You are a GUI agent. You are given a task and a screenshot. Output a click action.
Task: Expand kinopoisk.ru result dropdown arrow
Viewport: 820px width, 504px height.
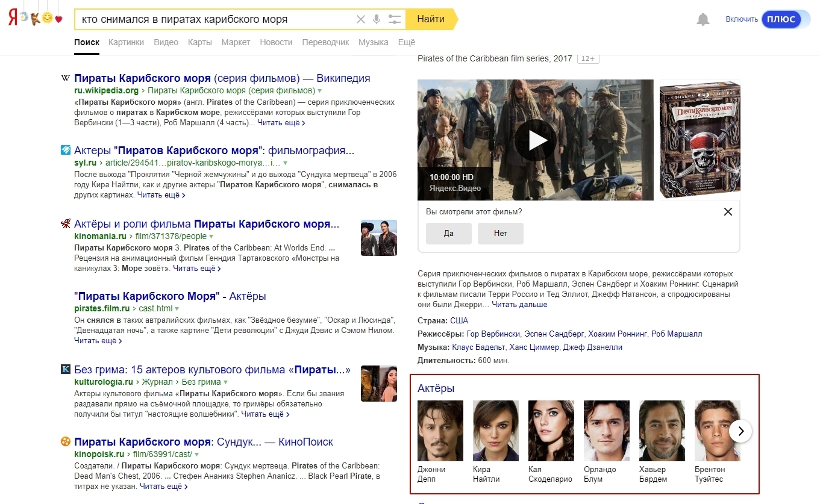pyautogui.click(x=197, y=455)
